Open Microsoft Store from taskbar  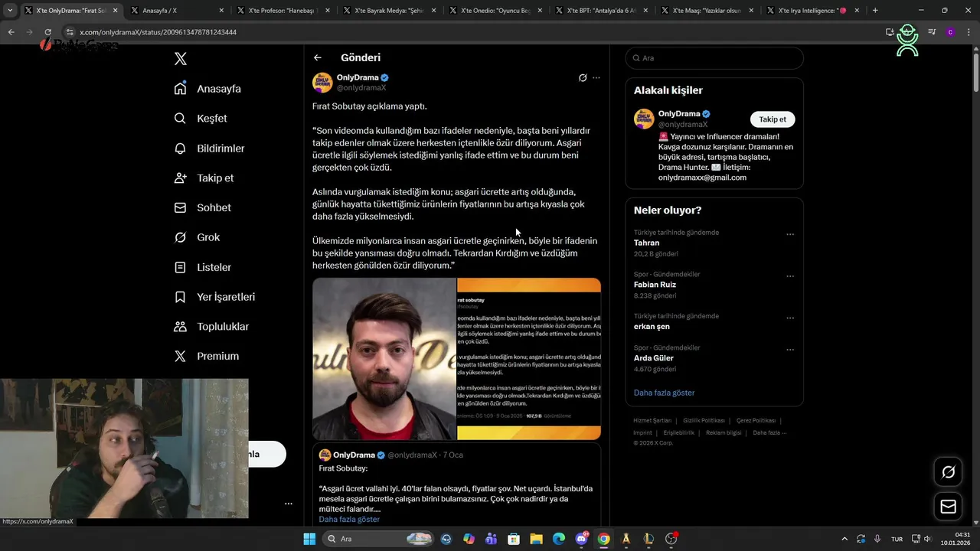tap(514, 539)
